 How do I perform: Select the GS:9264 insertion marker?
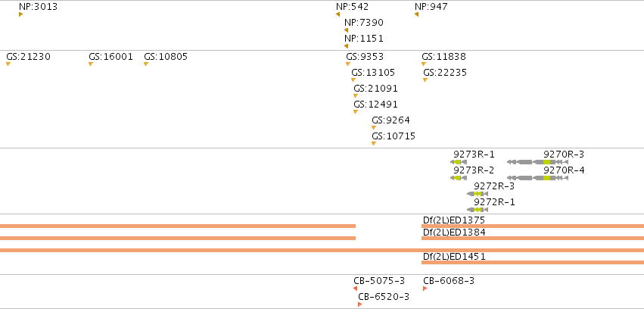pos(374,128)
